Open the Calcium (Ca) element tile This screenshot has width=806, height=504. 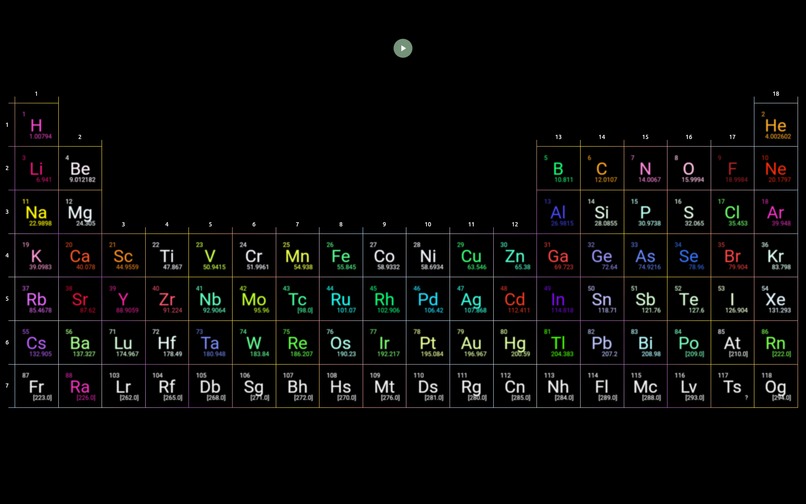80,256
